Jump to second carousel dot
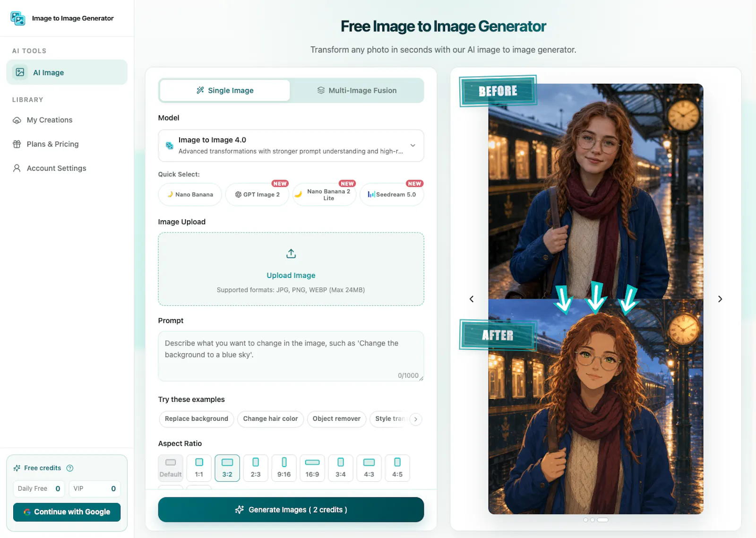Screen dimensions: 756x538 tap(593, 520)
